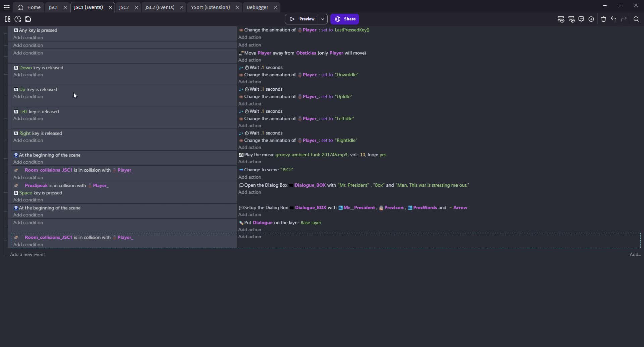Add a comment to the event sheet
This screenshot has height=347, width=644.
pyautogui.click(x=581, y=19)
